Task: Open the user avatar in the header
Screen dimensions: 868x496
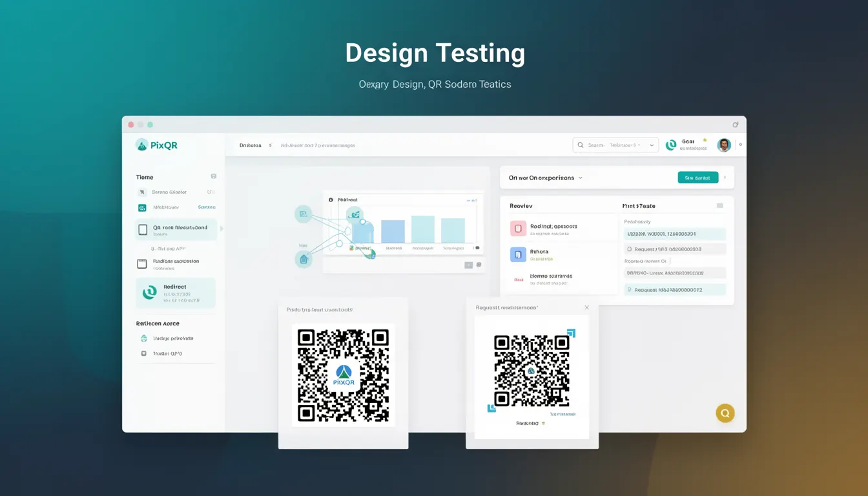Action: (x=724, y=145)
